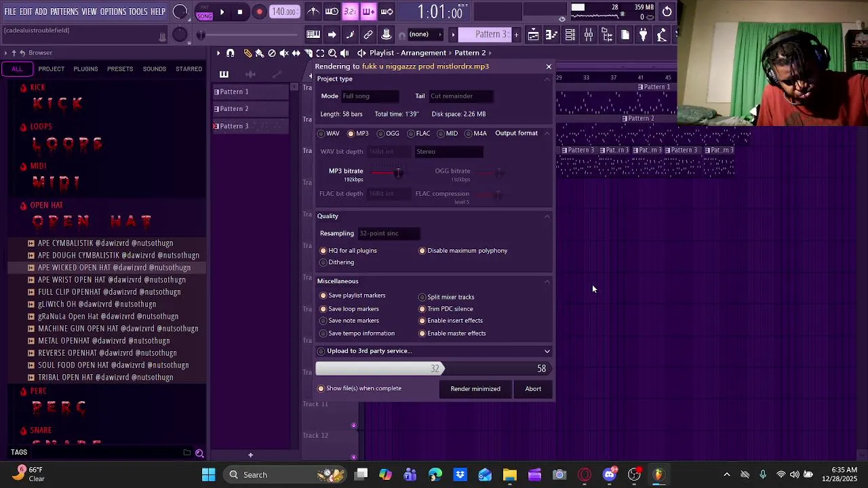Open the Resampling 32-point sinc dropdown
Screen dimensions: 868x488
[389, 234]
